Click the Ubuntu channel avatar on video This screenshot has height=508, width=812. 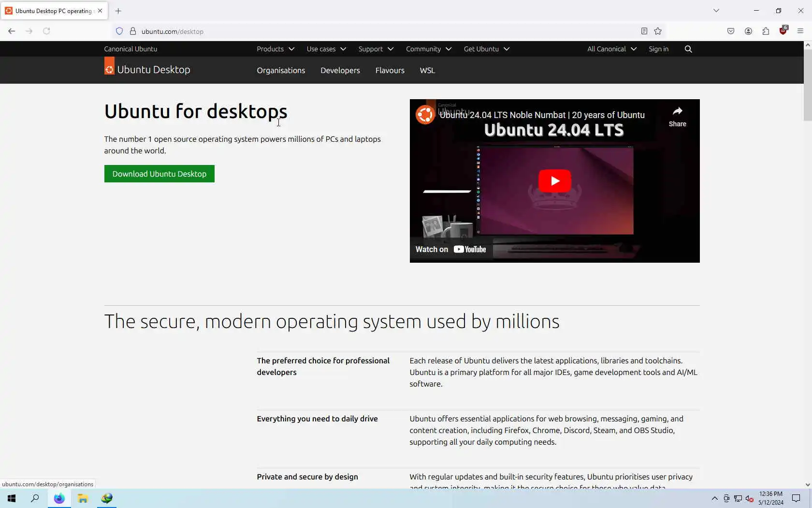click(425, 115)
